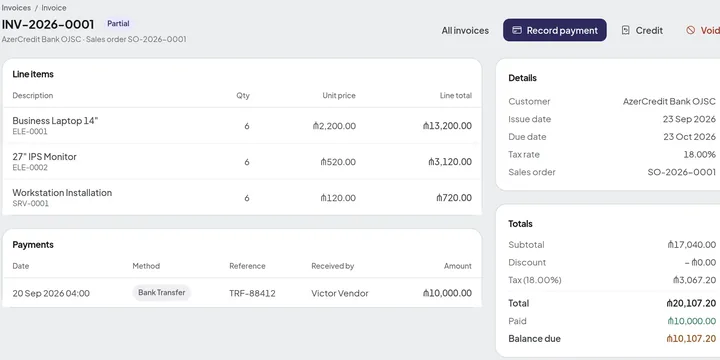The width and height of the screenshot is (720, 360).
Task: Click the Discount ₼0.00 value
Action: coord(700,263)
